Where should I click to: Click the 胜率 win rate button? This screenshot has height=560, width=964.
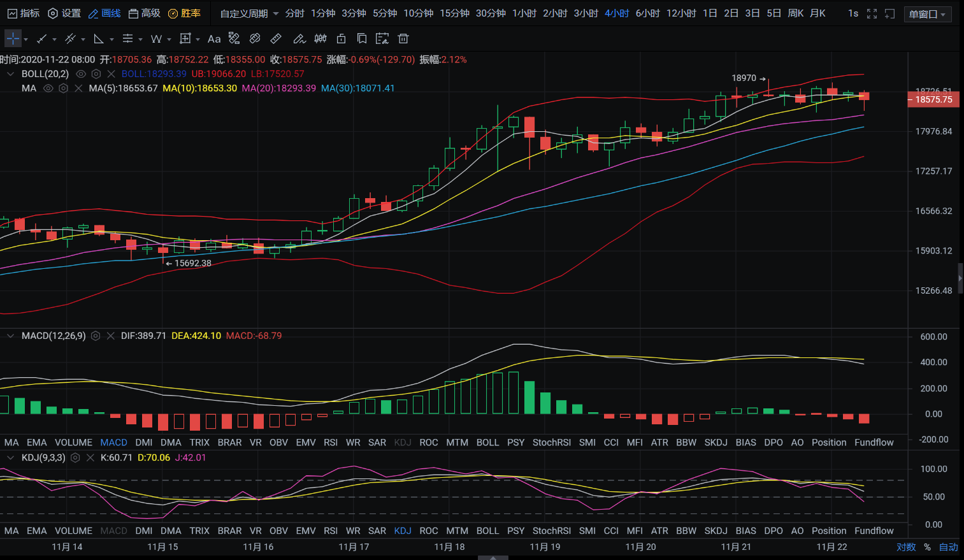[184, 13]
